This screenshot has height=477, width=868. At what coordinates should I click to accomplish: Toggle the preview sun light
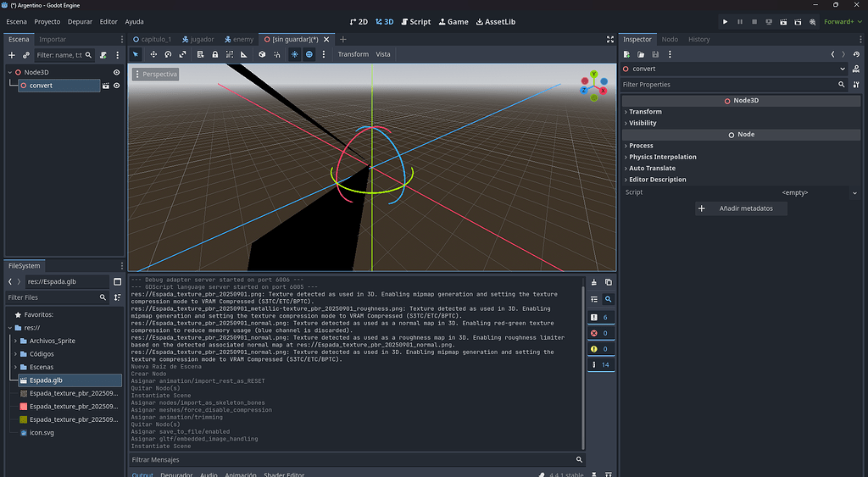[x=294, y=54]
